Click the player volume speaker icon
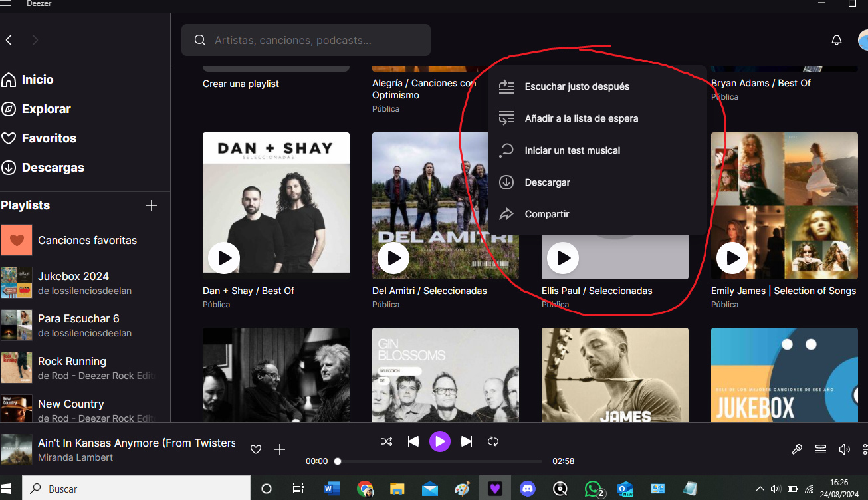Screen dimensions: 868x500 [844, 449]
